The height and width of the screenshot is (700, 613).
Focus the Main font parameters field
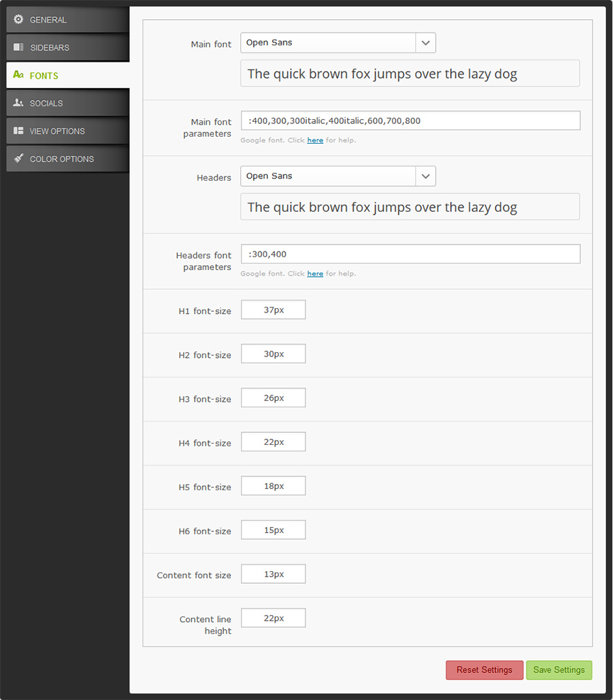click(411, 120)
